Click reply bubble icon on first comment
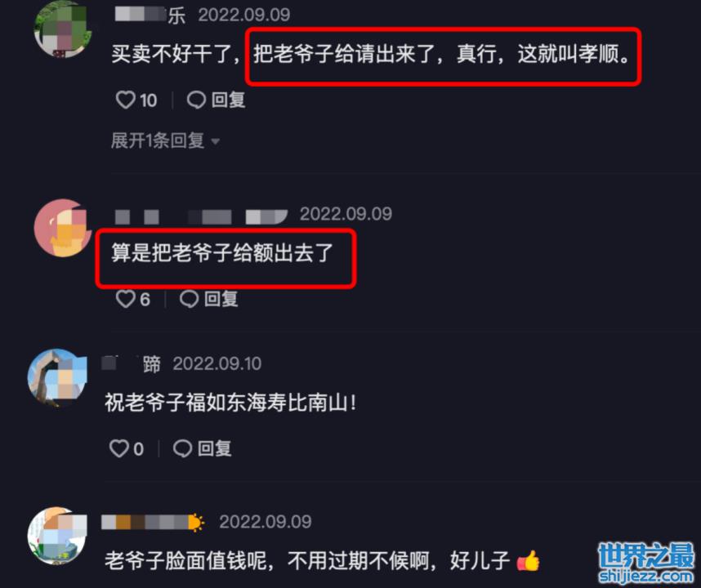 [x=196, y=100]
